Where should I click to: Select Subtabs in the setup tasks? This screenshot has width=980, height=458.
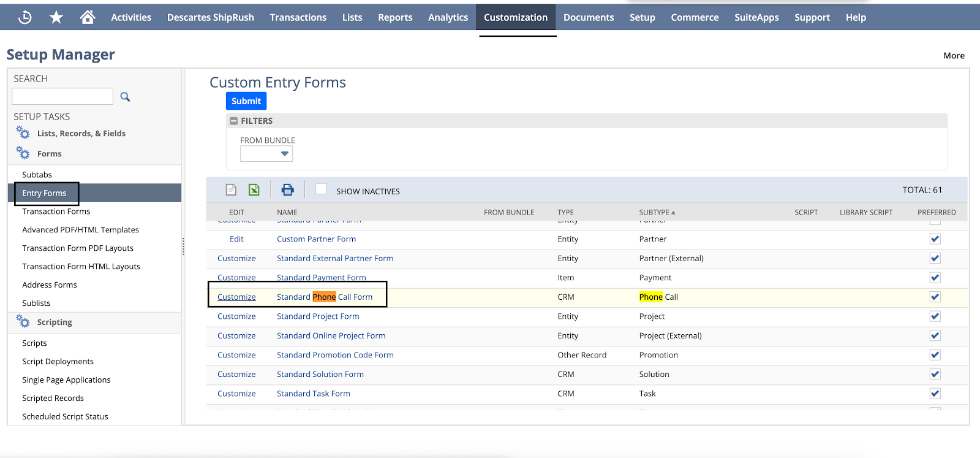pyautogui.click(x=37, y=175)
